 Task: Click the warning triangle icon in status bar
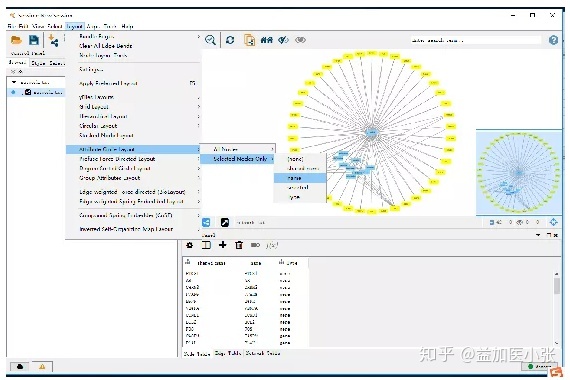42,367
